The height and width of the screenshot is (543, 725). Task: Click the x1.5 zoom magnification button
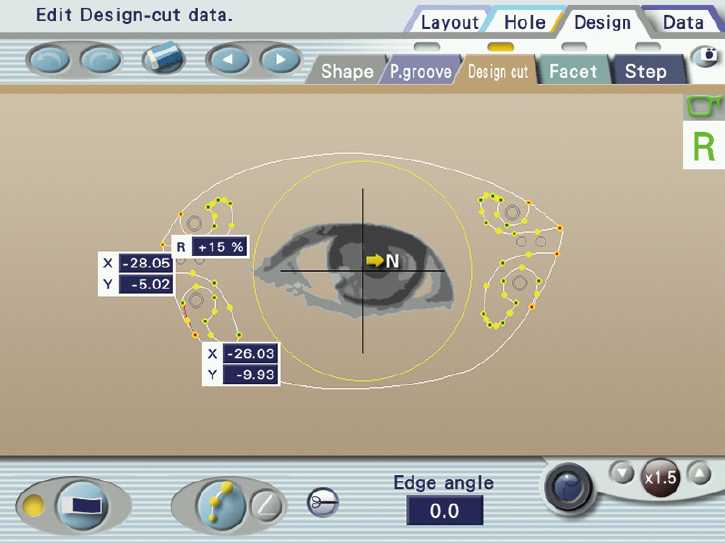(661, 478)
